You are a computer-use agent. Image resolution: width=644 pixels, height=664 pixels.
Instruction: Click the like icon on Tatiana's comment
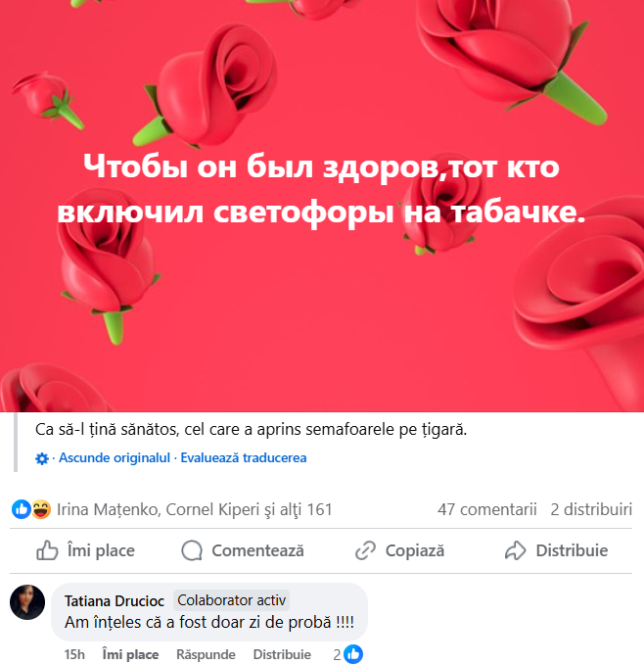353,654
